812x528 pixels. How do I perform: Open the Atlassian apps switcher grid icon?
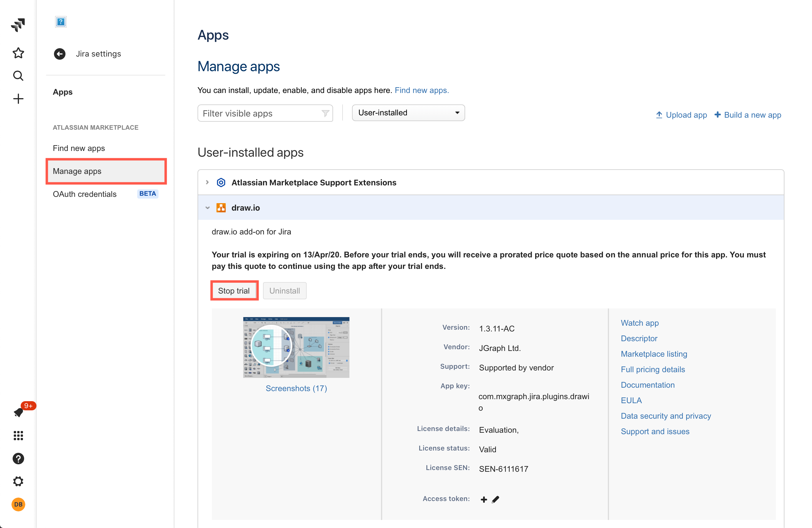point(18,436)
